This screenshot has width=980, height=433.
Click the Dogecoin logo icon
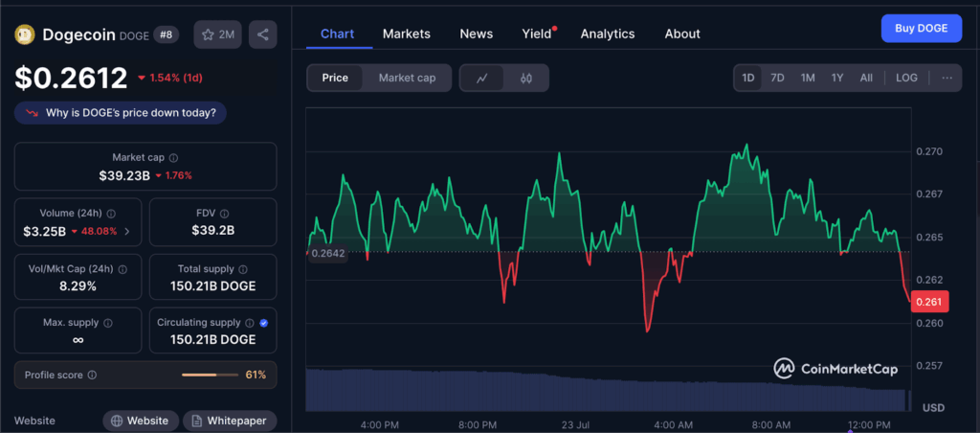coord(26,34)
